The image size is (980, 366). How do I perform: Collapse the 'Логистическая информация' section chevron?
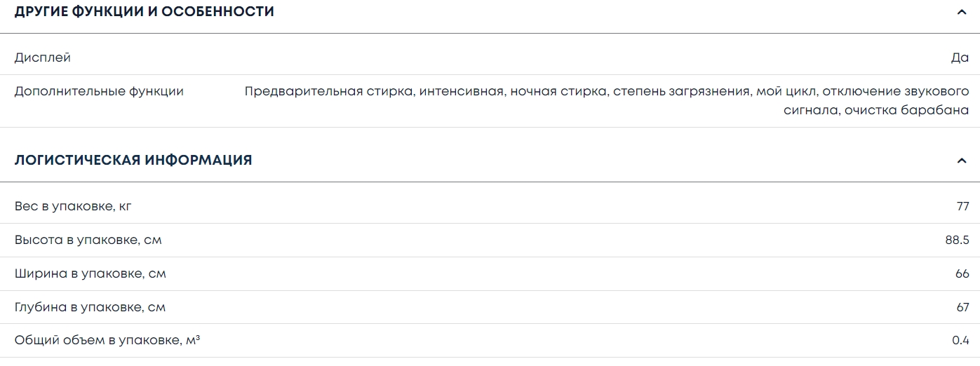coord(961,161)
